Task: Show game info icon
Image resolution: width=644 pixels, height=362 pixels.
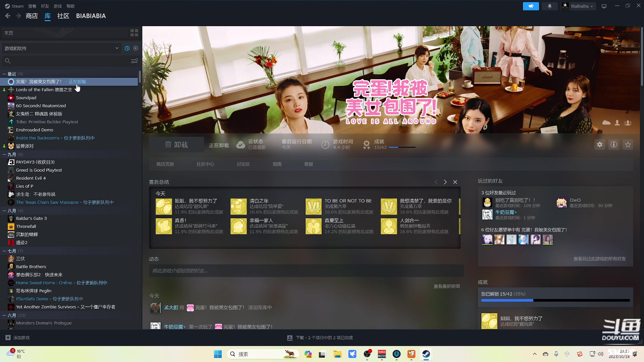Action: click(x=614, y=144)
